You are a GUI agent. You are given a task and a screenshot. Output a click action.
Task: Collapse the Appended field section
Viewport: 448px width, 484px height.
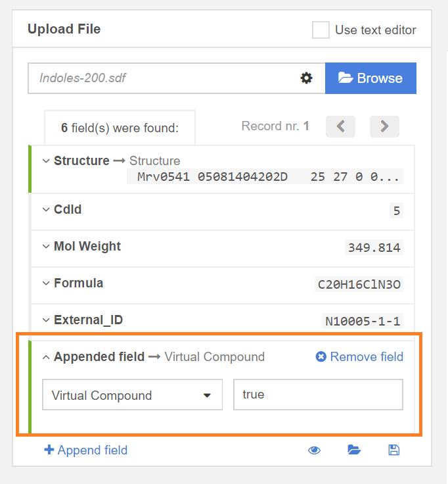pos(47,357)
